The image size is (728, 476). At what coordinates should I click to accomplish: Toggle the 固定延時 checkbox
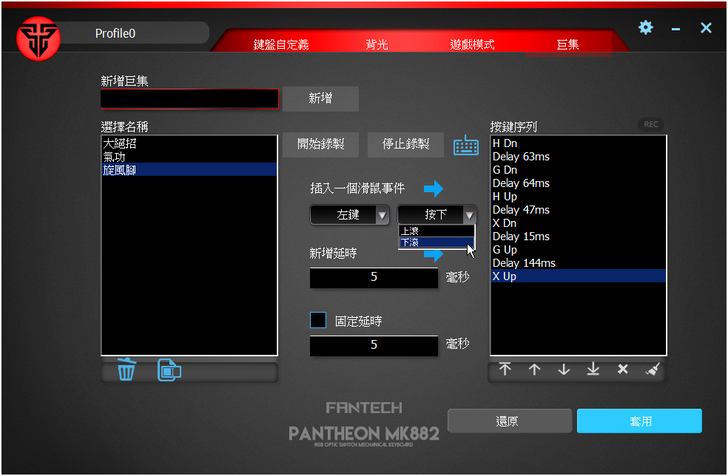tap(318, 320)
